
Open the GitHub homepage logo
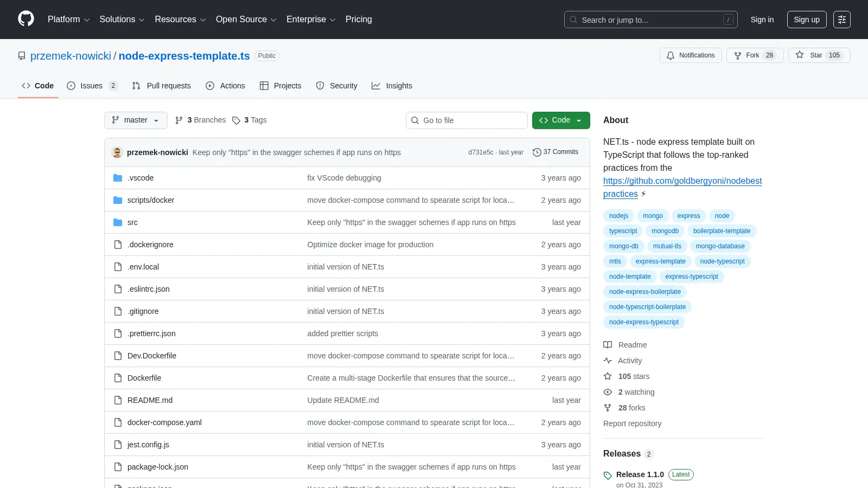26,19
